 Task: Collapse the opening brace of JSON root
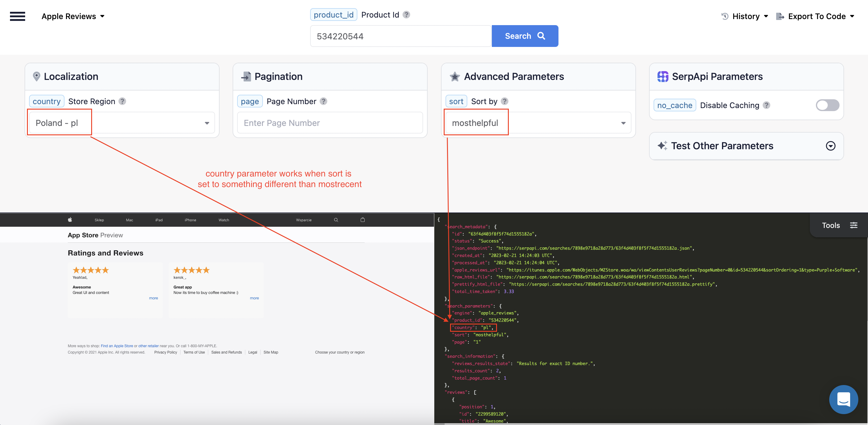coord(438,219)
